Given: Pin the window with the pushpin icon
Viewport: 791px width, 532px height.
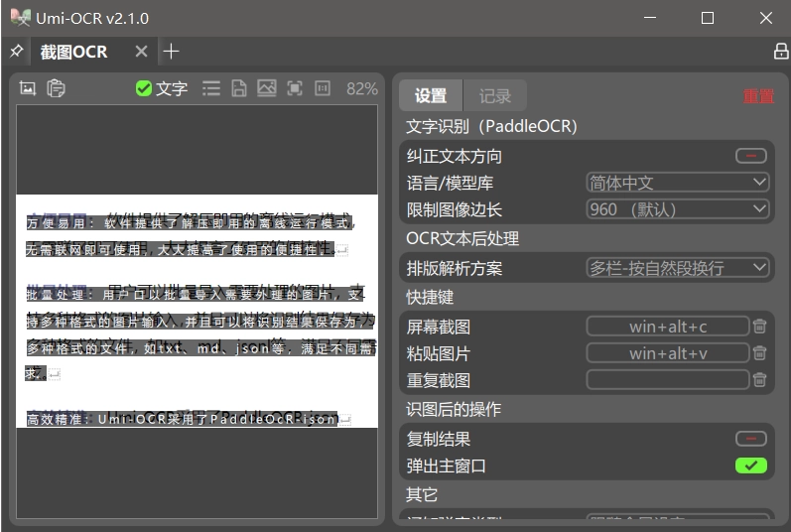Looking at the screenshot, I should [x=16, y=52].
